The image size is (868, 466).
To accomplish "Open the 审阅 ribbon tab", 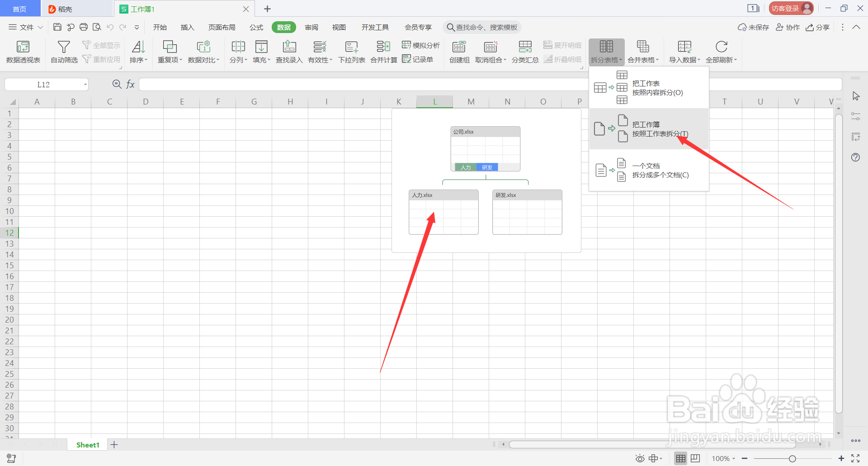I will tap(311, 27).
